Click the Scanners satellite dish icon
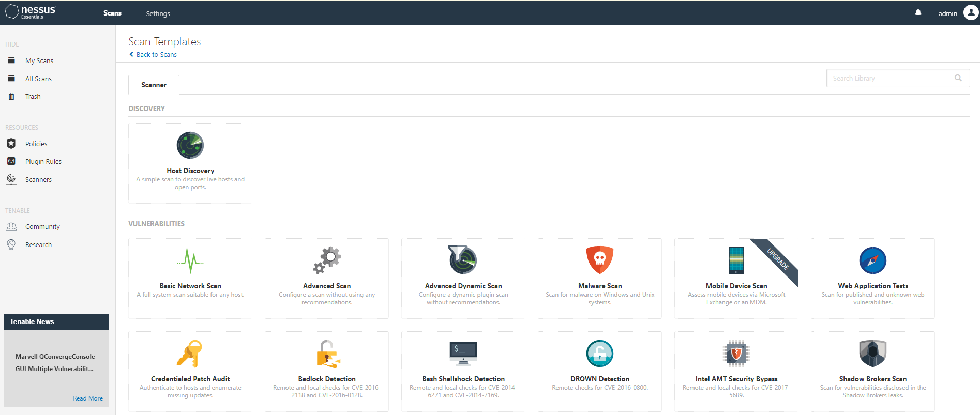 11,179
